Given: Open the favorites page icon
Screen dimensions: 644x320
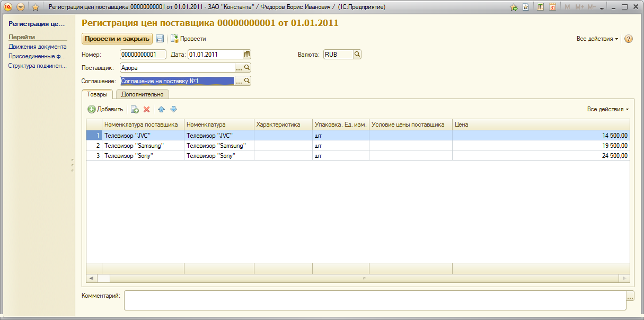Looking at the screenshot, I should (526, 7).
